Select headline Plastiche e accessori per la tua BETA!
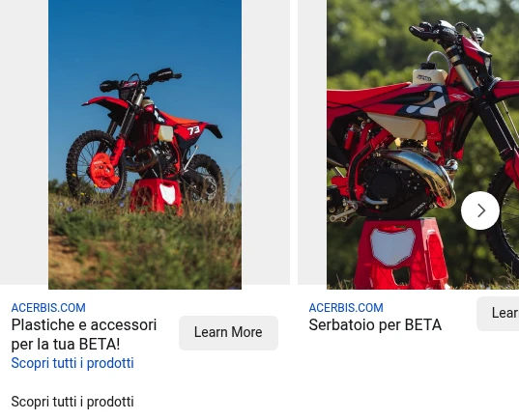Screen dimensions: 519x420 (84, 334)
